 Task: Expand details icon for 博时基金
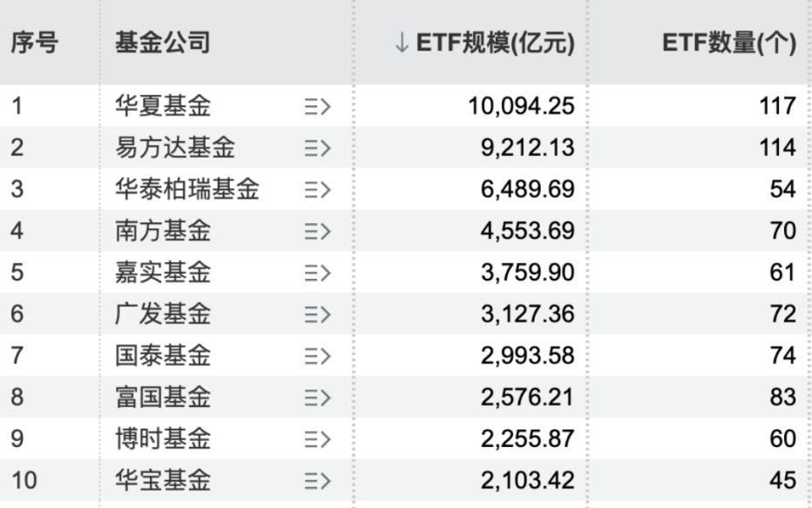pyautogui.click(x=317, y=439)
